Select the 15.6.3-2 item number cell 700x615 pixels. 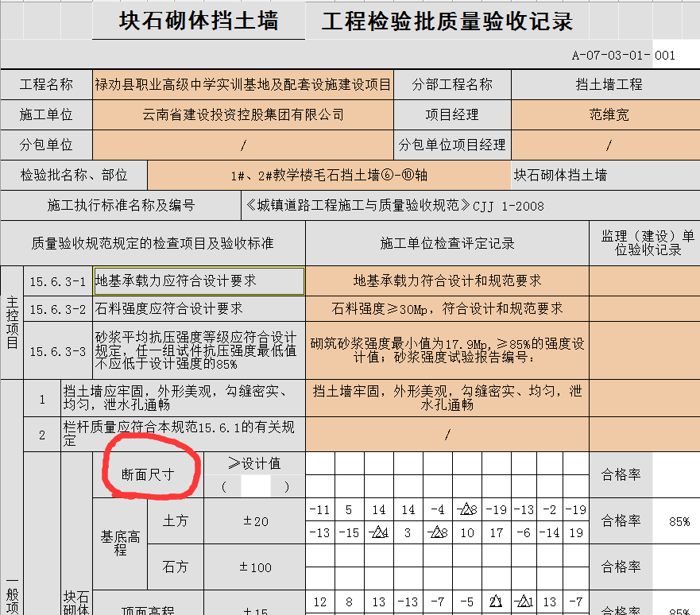[x=57, y=308]
